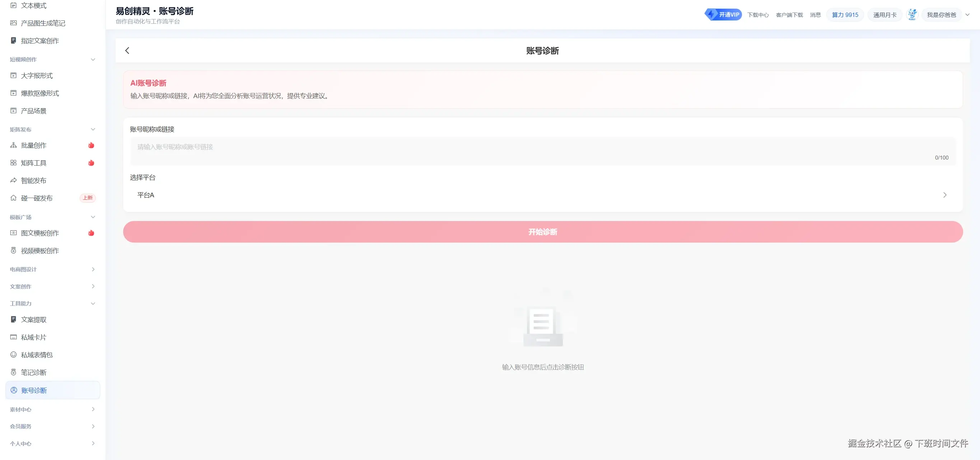The image size is (980, 460).
Task: Select the 文案提取 tool
Action: 33,319
